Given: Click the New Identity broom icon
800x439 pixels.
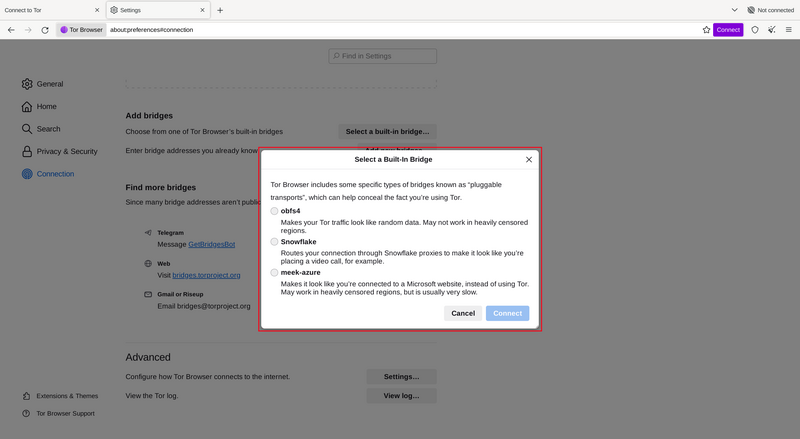Looking at the screenshot, I should [771, 30].
